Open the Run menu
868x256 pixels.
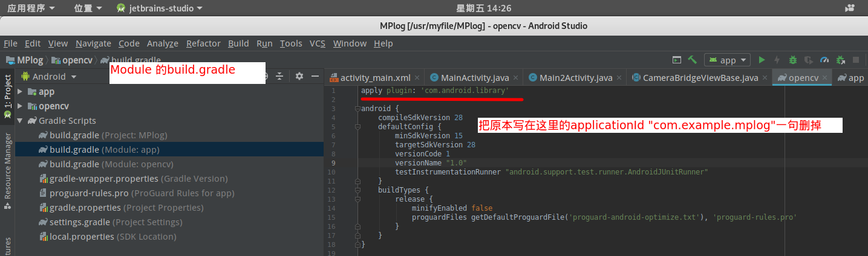[264, 43]
